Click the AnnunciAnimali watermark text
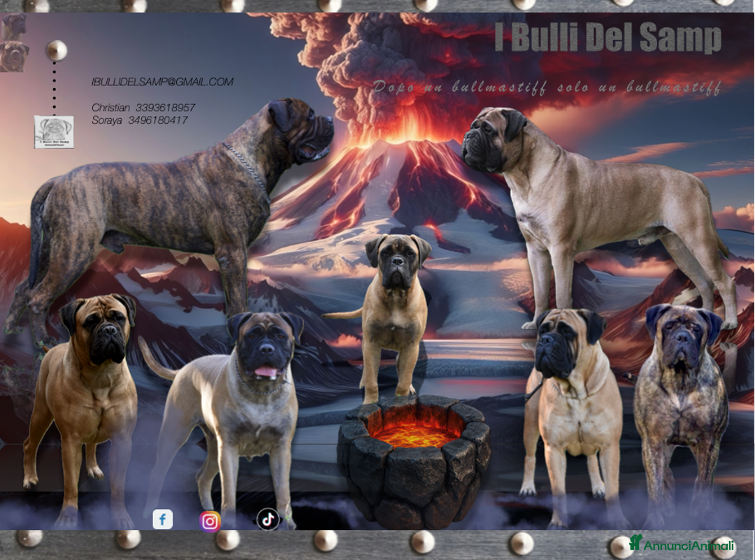 (689, 545)
